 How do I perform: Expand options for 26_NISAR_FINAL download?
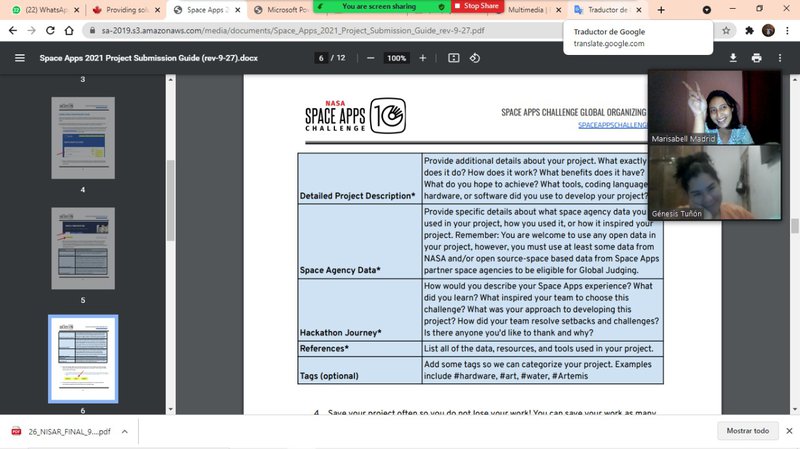(126, 431)
